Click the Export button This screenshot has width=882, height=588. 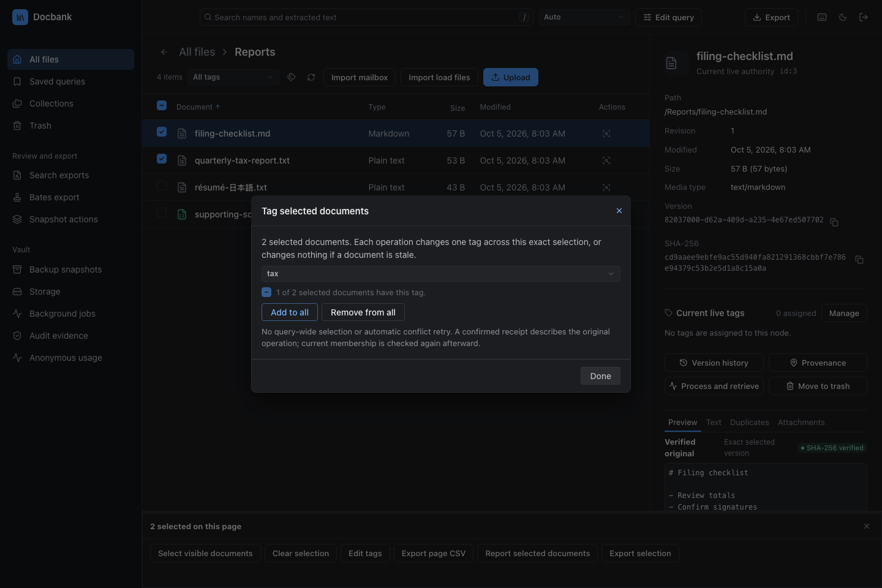(771, 17)
